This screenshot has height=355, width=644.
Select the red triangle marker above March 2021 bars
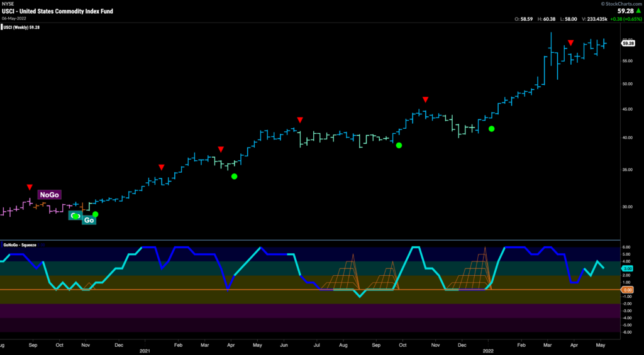click(221, 149)
